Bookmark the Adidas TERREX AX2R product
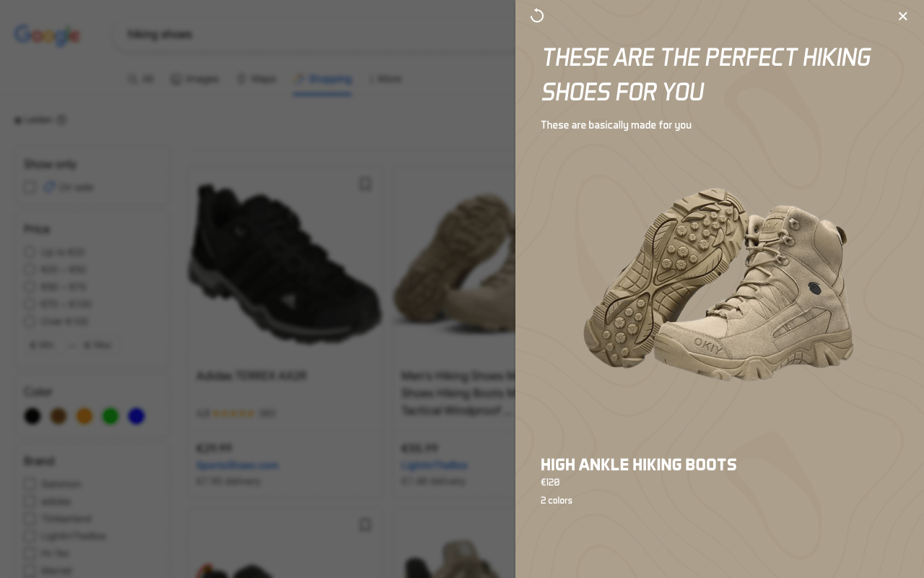924x578 pixels. point(365,184)
